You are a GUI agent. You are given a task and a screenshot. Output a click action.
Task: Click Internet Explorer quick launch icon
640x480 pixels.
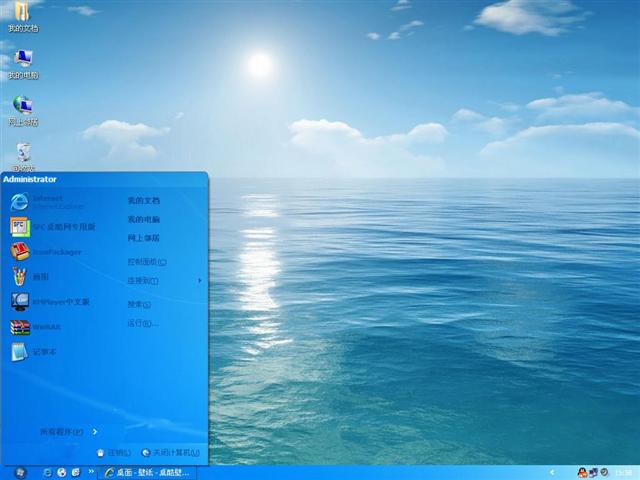coord(47,473)
